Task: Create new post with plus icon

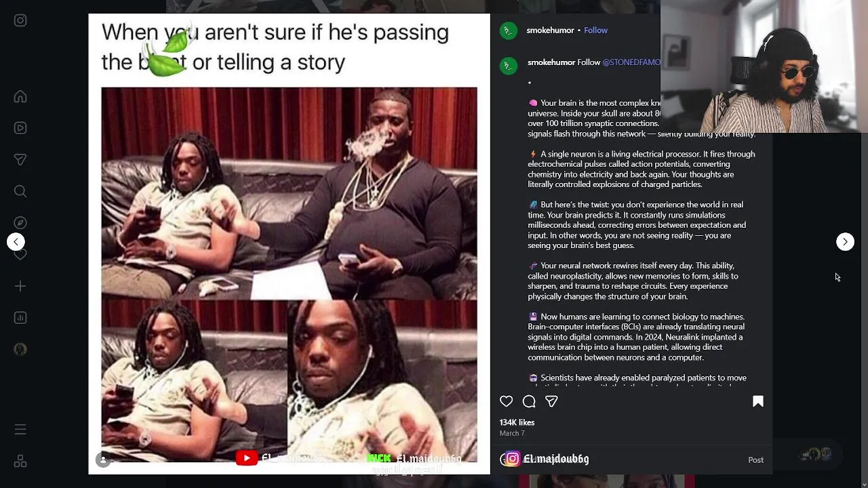Action: (20, 287)
